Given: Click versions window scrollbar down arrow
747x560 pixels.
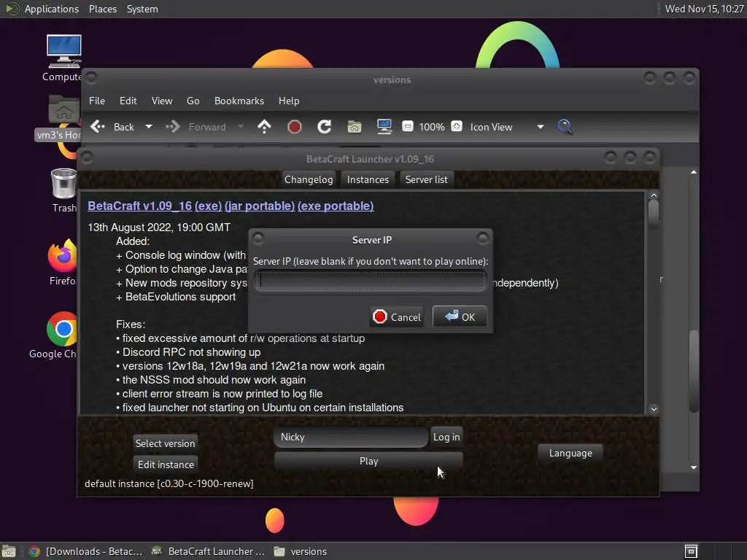Looking at the screenshot, I should click(694, 467).
